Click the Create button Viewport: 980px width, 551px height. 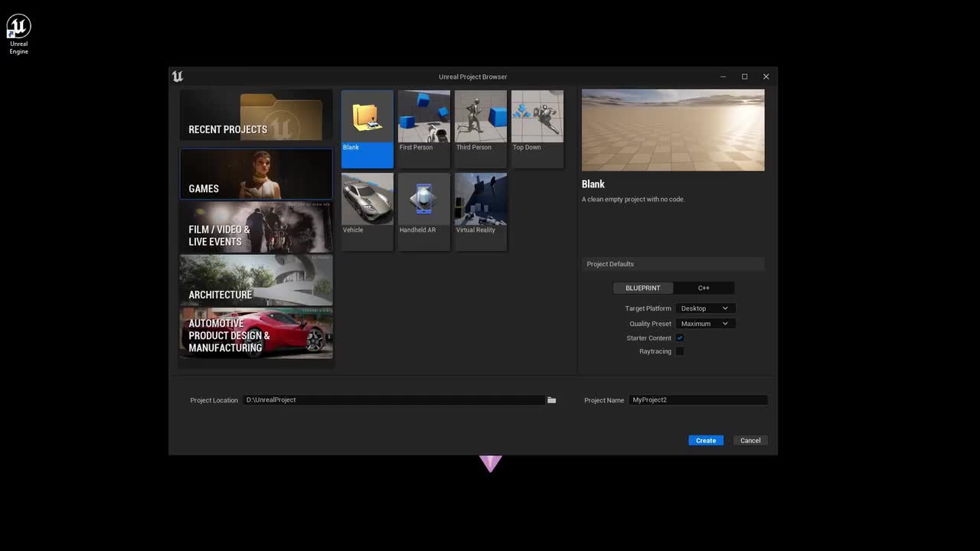706,440
